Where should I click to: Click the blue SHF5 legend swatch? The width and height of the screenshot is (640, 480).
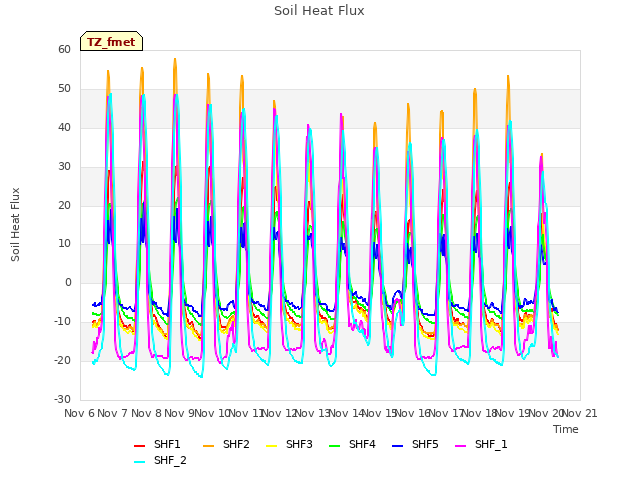398,446
